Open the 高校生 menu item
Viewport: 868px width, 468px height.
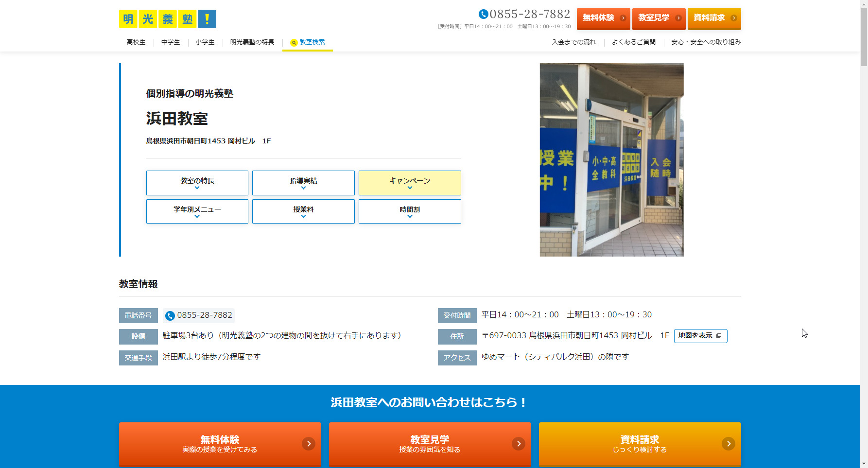136,42
